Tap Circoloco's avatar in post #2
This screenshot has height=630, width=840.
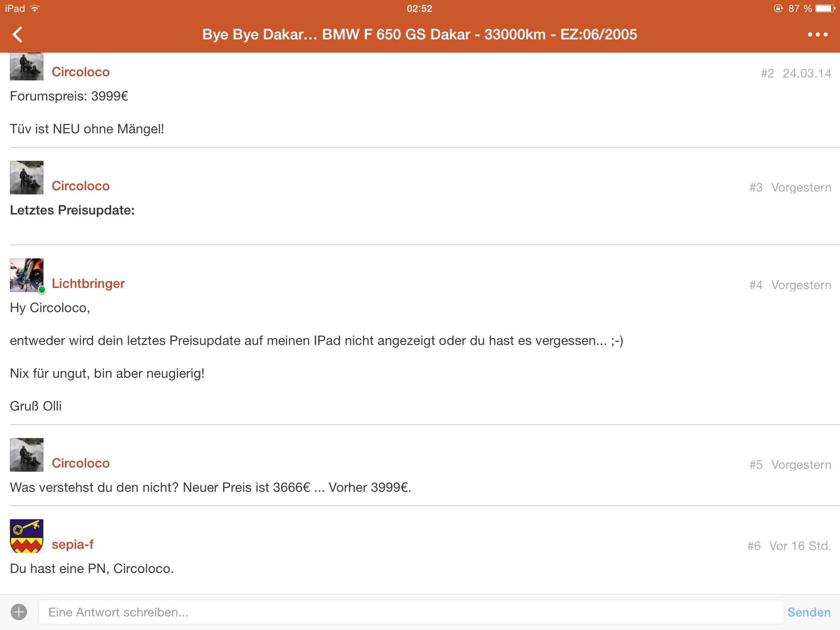coord(27,67)
